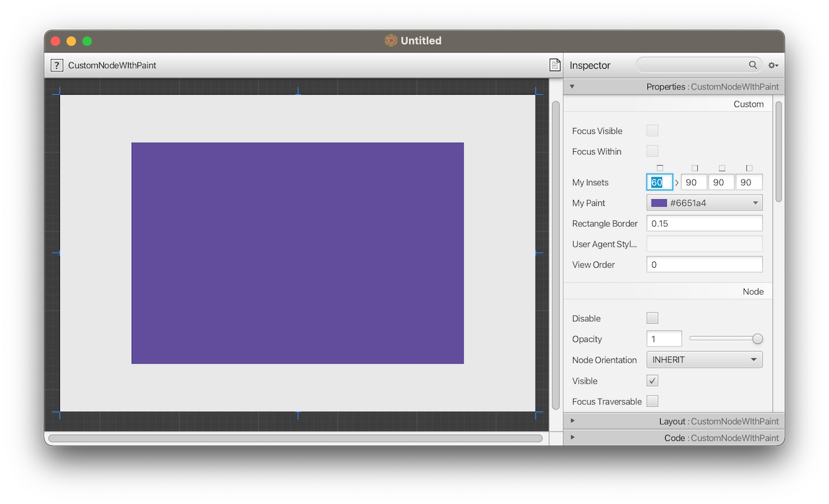Click the constraint square above the last inset field
829x504 pixels.
749,168
